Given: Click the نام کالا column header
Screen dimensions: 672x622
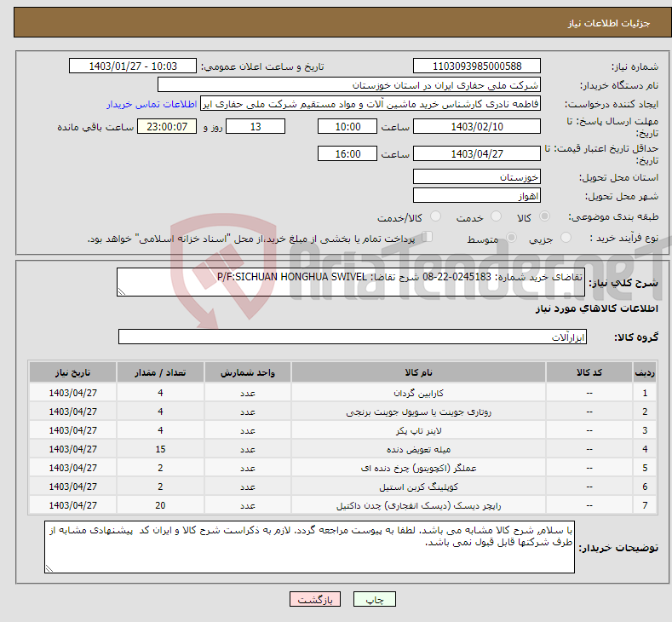Looking at the screenshot, I should tap(418, 372).
